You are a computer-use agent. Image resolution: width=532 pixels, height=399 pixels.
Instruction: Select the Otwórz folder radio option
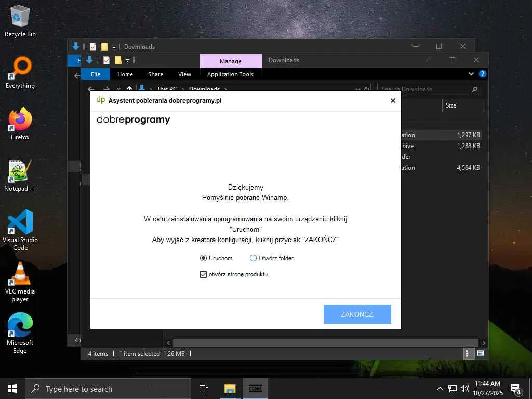tap(272, 258)
